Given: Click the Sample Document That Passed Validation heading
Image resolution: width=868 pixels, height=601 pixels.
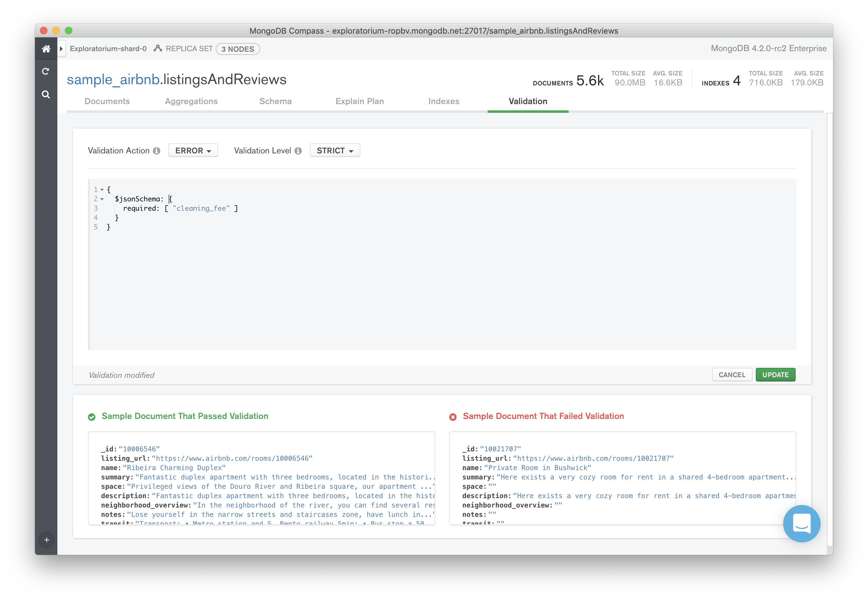Looking at the screenshot, I should pos(185,416).
